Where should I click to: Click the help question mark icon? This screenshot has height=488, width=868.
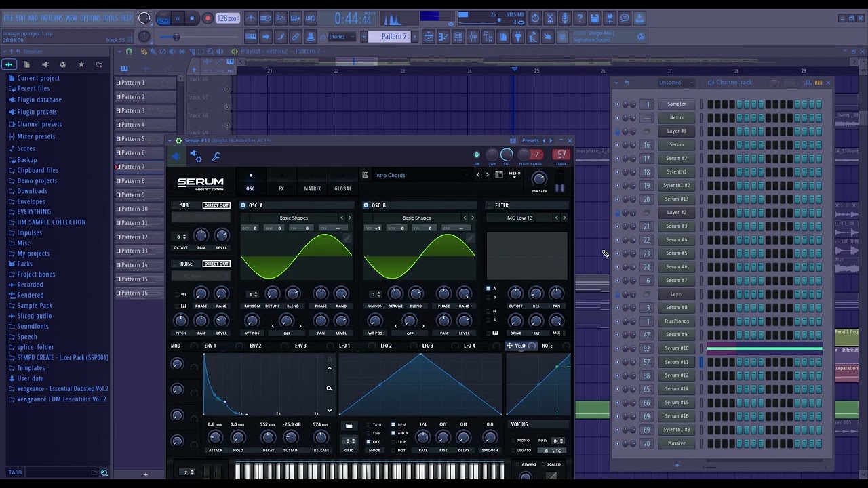click(x=580, y=18)
